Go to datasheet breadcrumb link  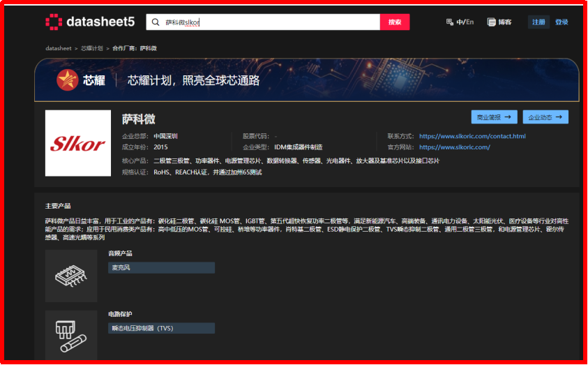pos(59,48)
